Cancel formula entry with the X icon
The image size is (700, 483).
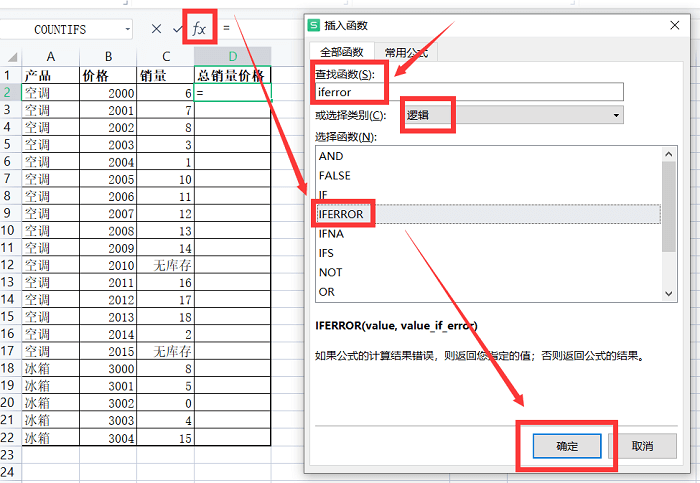[156, 29]
